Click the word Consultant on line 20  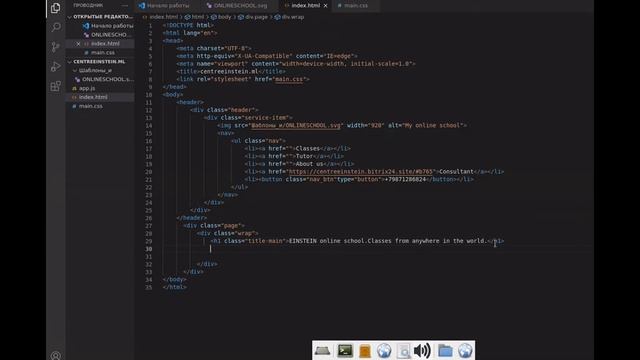456,172
